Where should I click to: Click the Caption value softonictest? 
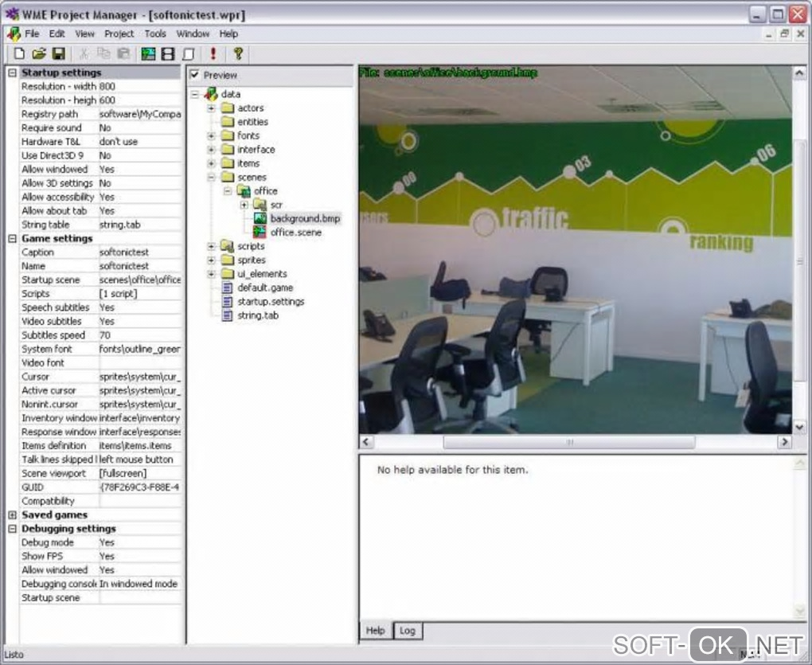tap(140, 252)
